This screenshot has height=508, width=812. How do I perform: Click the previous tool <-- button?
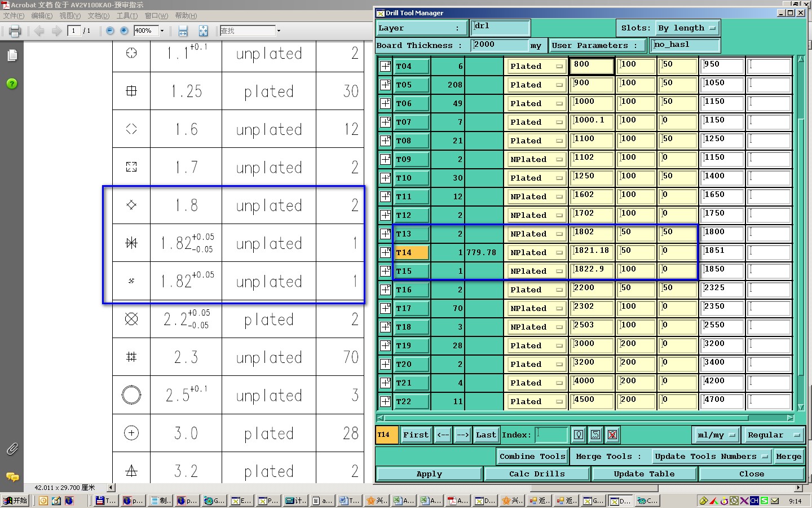tap(443, 435)
